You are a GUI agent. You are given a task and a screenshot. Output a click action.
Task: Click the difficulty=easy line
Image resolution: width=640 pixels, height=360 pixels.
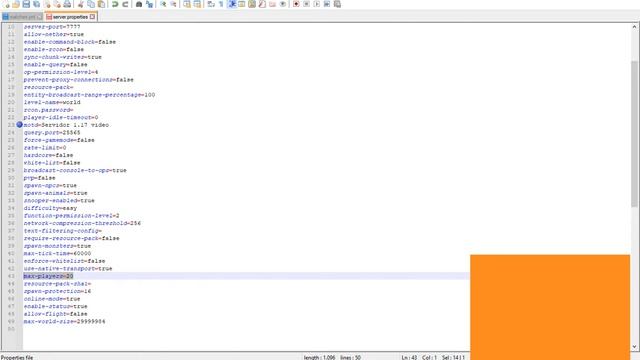coord(50,208)
